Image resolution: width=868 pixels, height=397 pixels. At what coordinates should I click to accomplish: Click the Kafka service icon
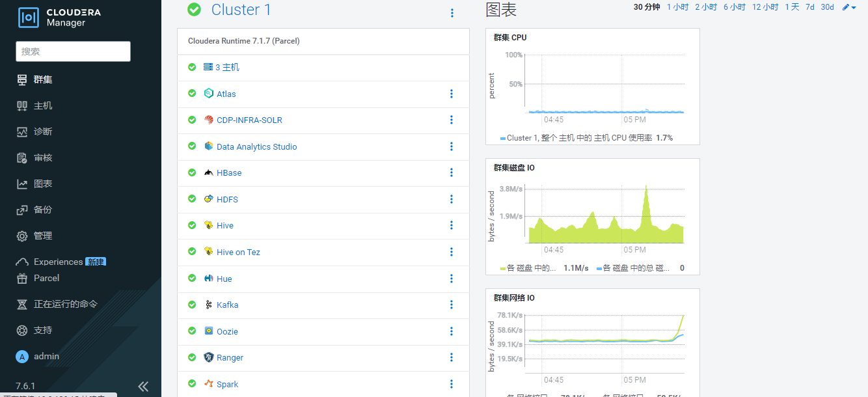[209, 305]
